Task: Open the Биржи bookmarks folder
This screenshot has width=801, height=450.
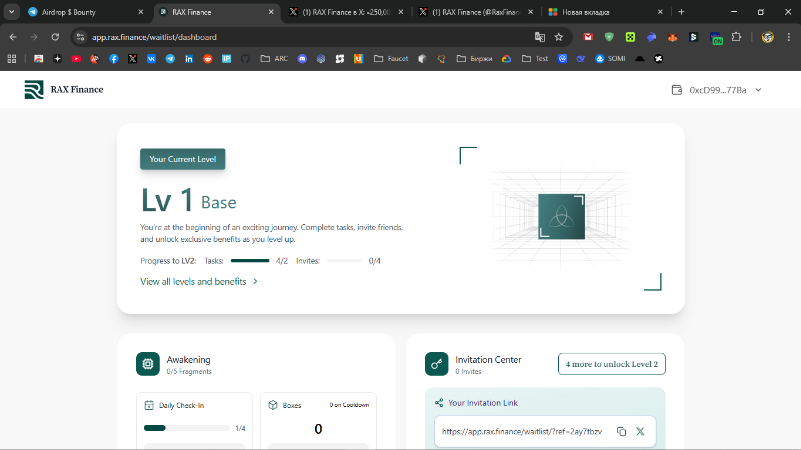Action: [x=474, y=59]
